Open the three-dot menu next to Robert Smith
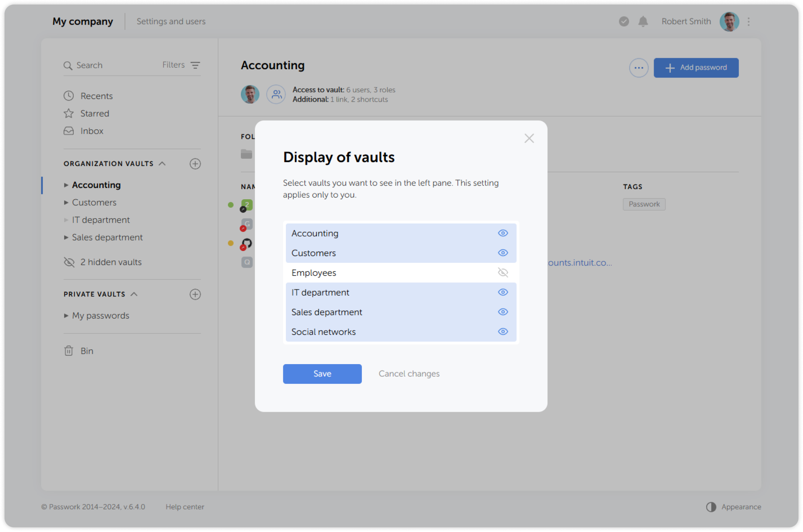Screen dimensions: 803x532 click(748, 22)
